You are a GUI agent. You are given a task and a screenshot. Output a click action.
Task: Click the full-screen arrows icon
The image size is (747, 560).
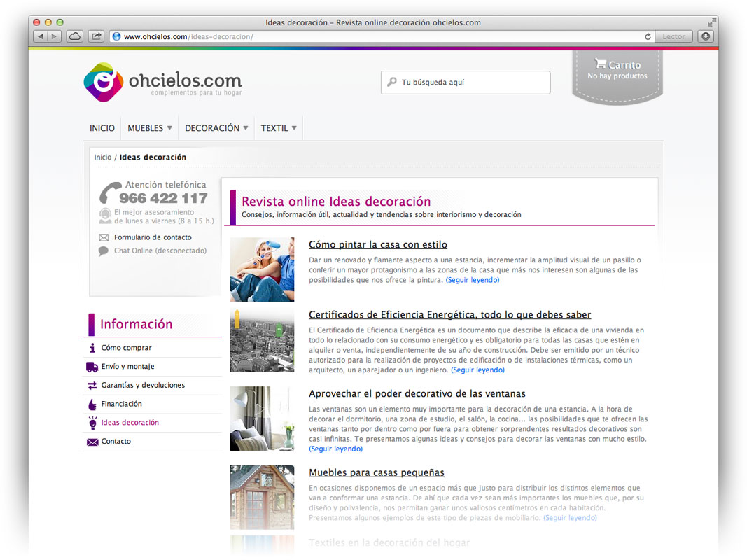712,22
